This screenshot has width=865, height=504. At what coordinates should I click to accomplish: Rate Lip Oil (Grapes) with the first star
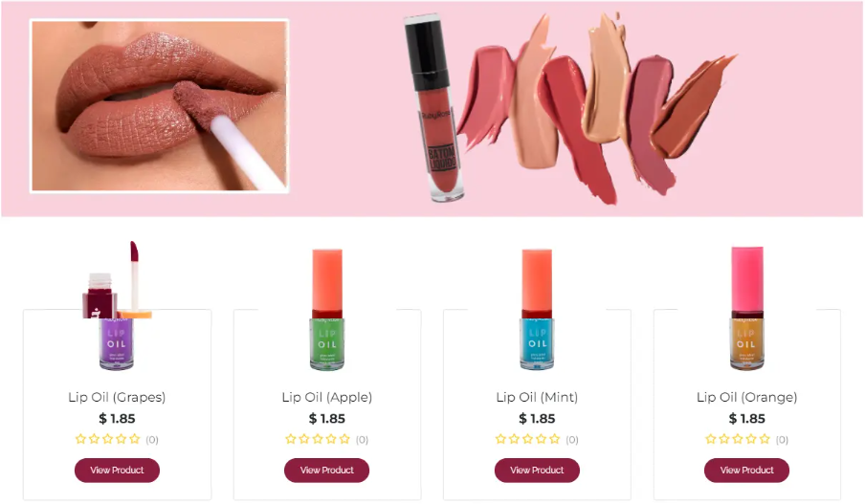80,439
